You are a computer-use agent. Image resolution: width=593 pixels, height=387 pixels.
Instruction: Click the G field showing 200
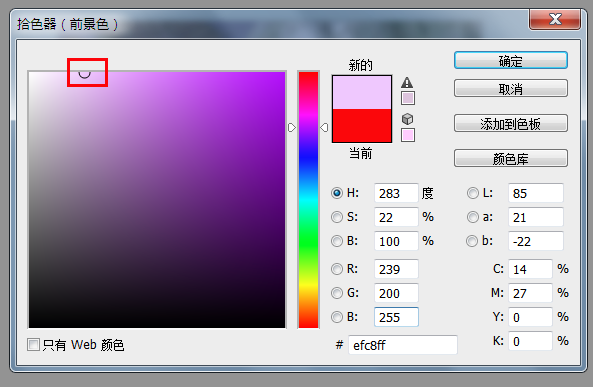[x=396, y=293]
